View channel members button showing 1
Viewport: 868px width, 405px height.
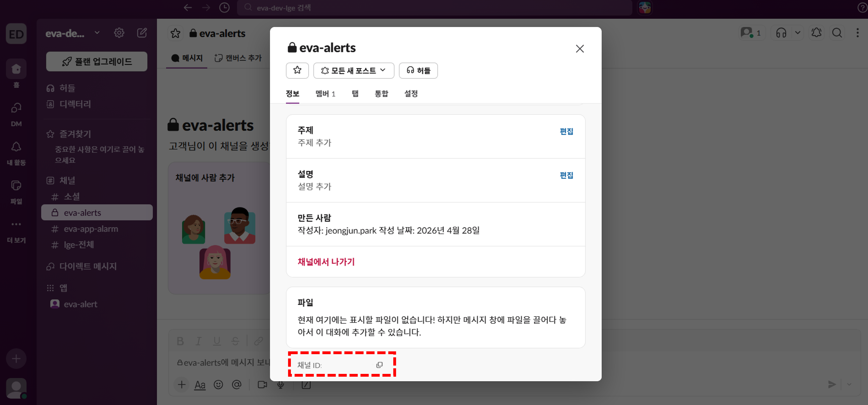point(751,33)
